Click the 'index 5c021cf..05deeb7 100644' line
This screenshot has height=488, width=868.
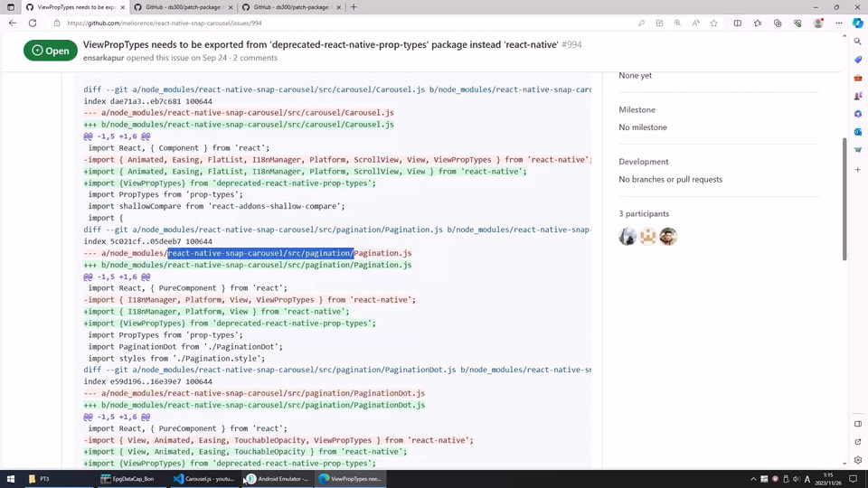point(147,241)
